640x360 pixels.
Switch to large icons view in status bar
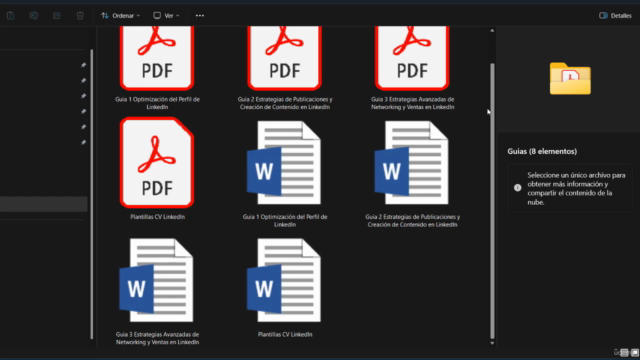pos(635,353)
